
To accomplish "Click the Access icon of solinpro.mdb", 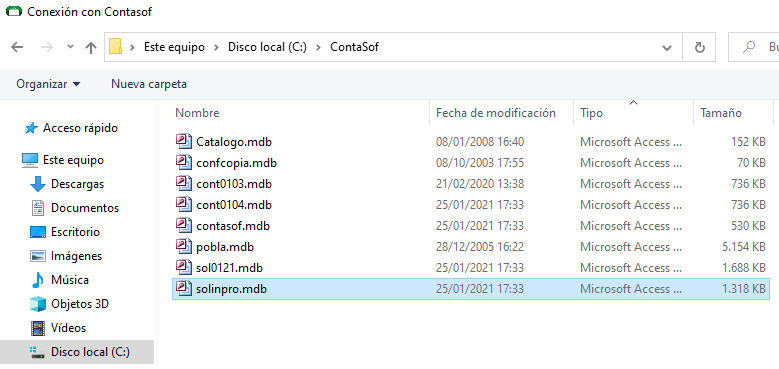I will (x=184, y=289).
